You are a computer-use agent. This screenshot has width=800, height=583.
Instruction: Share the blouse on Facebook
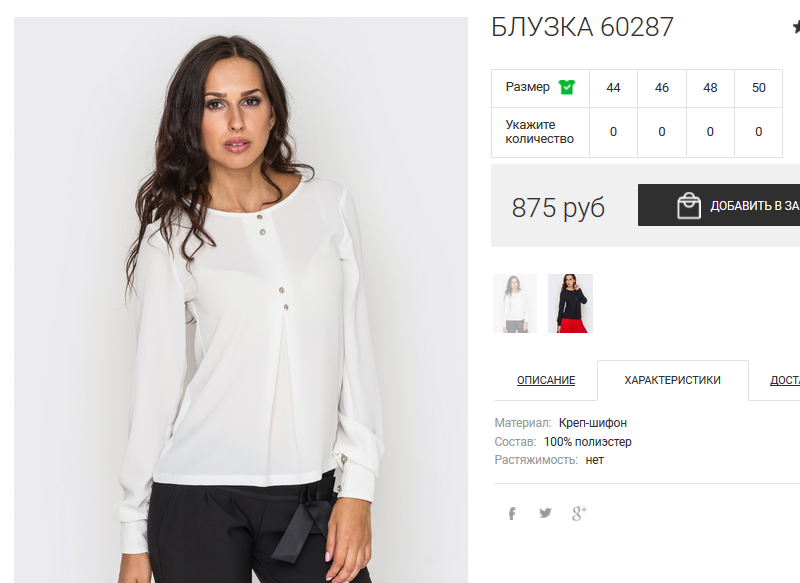pyautogui.click(x=512, y=513)
